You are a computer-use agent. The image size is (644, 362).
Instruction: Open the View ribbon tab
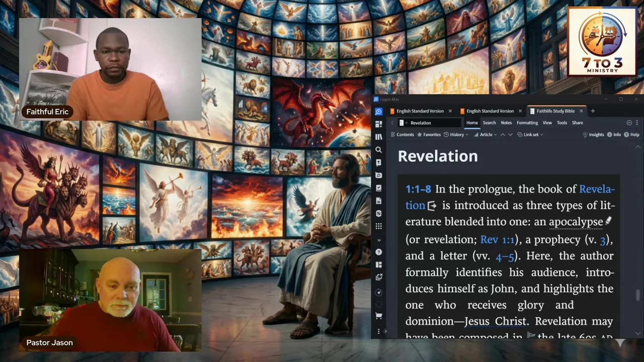tap(547, 123)
